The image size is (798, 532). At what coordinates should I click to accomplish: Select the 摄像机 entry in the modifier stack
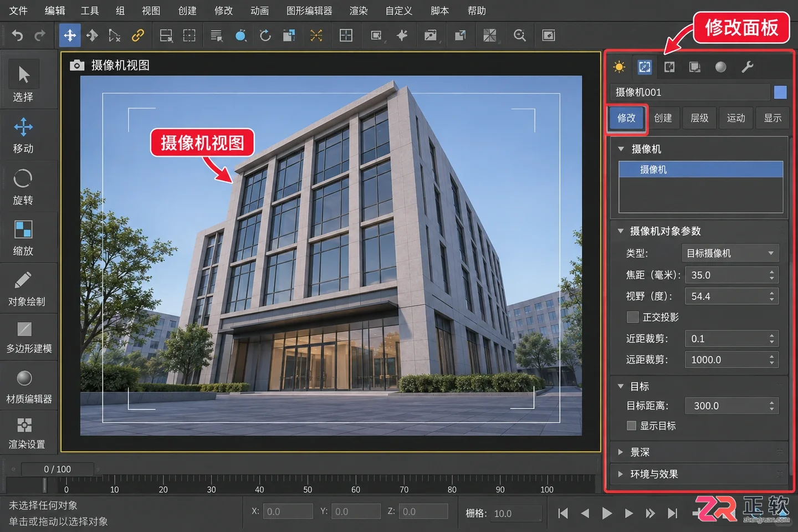(x=701, y=170)
